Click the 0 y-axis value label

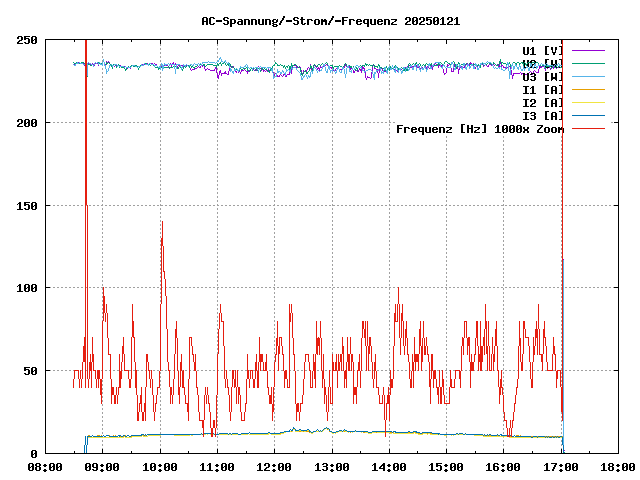click(x=34, y=453)
